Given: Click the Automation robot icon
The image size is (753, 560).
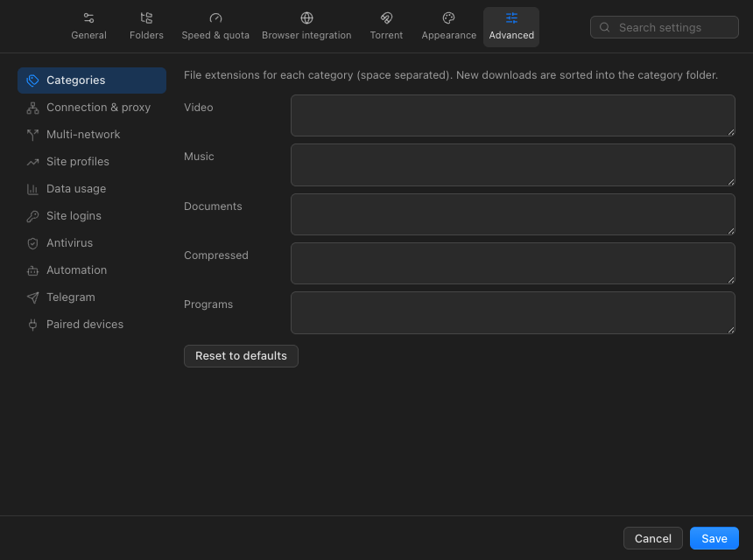Looking at the screenshot, I should tap(32, 270).
